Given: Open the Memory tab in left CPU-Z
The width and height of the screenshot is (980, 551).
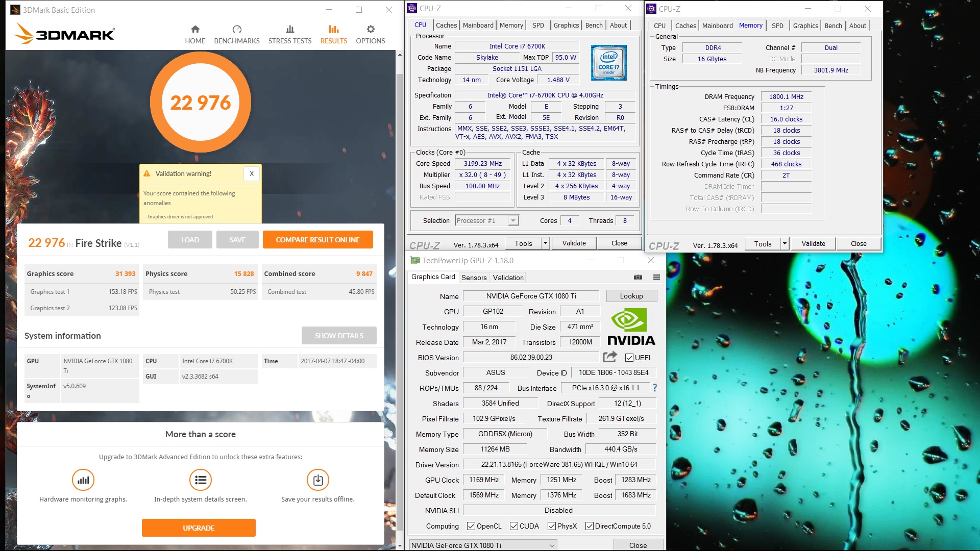Looking at the screenshot, I should [511, 25].
